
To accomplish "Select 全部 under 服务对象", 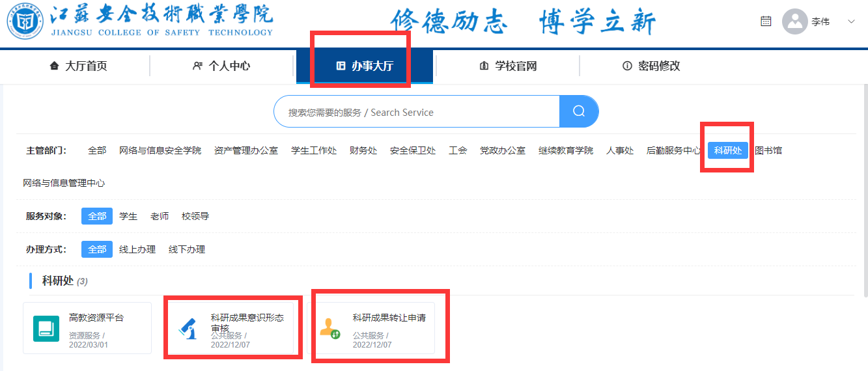I will pos(97,216).
